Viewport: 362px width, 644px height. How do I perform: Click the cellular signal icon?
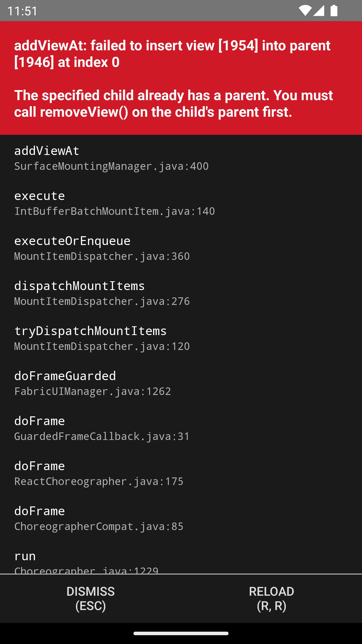click(x=319, y=11)
